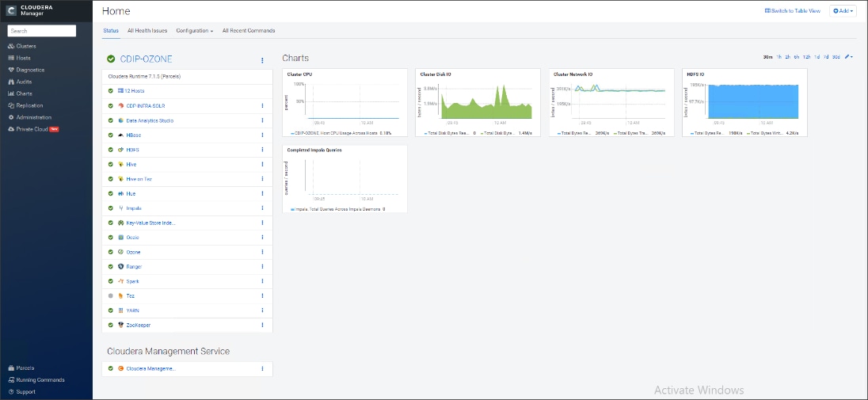Open the charts edit pencil dropdown
The image size is (868, 400).
(849, 57)
